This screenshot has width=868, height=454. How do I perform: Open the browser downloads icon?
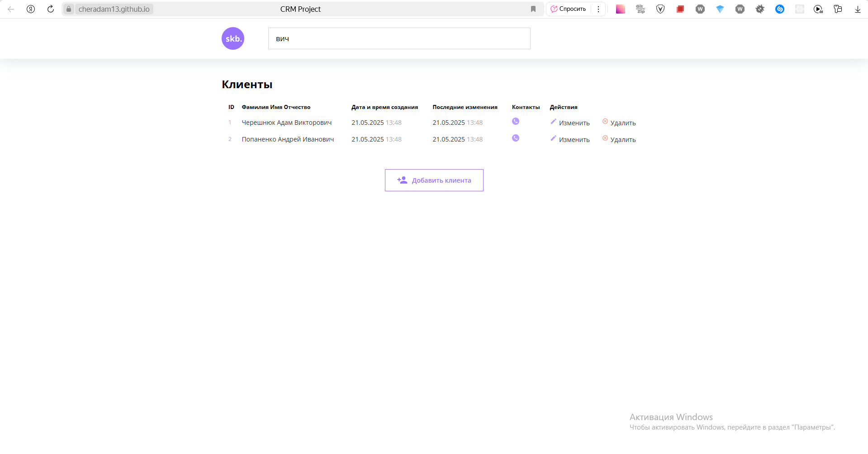(857, 9)
